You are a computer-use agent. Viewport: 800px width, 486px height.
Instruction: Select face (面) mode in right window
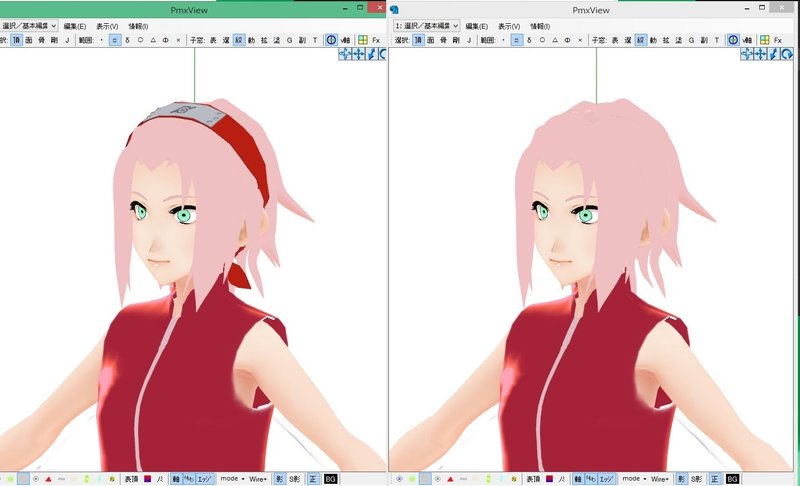[431, 40]
